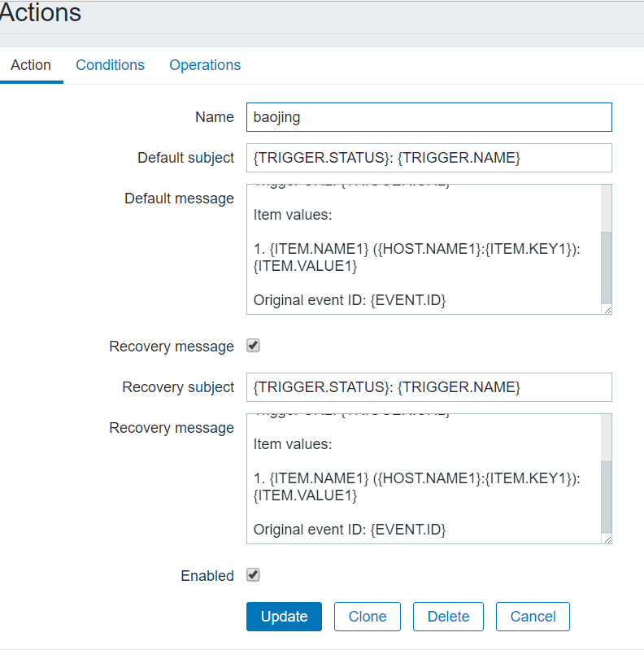Click into the Default subject field
Screen dimensions: 644x650
pos(429,158)
